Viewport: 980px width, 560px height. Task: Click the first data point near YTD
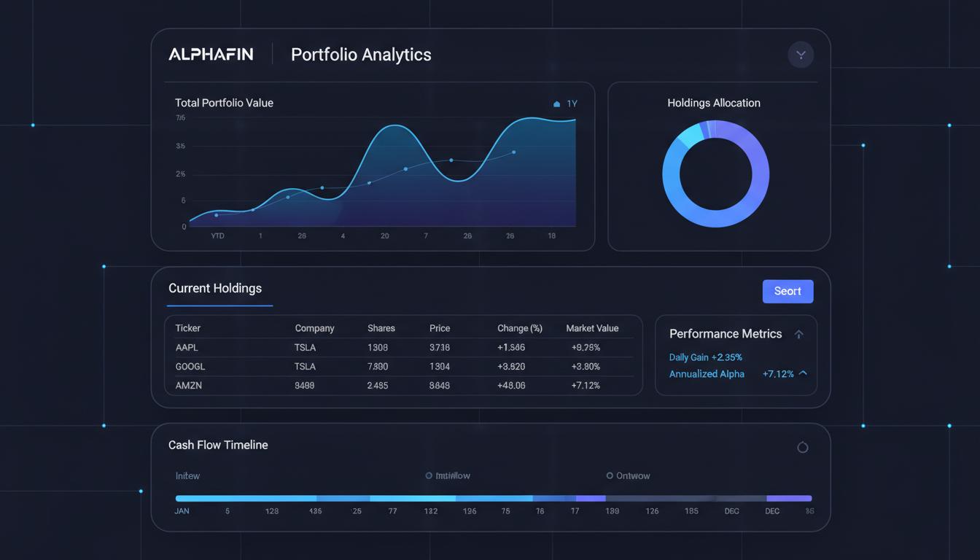click(x=216, y=215)
